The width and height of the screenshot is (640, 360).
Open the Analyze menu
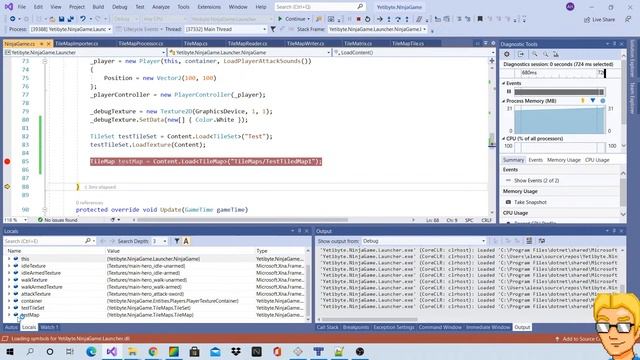(161, 7)
